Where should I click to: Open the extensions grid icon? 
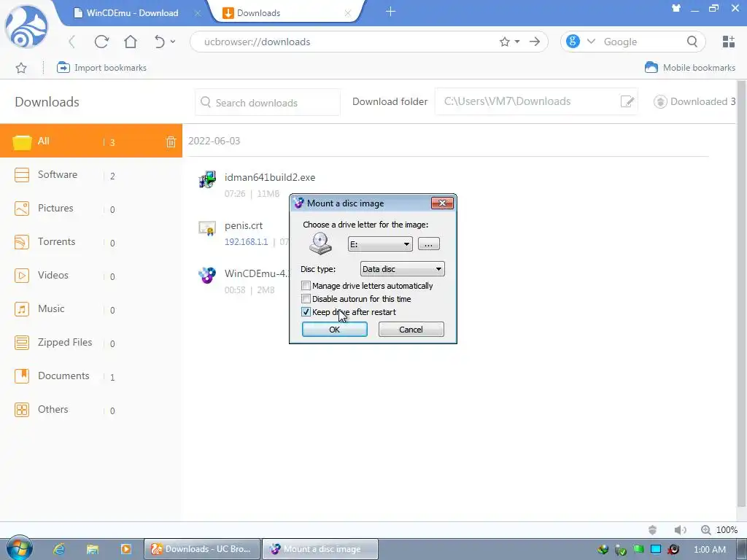tap(729, 42)
